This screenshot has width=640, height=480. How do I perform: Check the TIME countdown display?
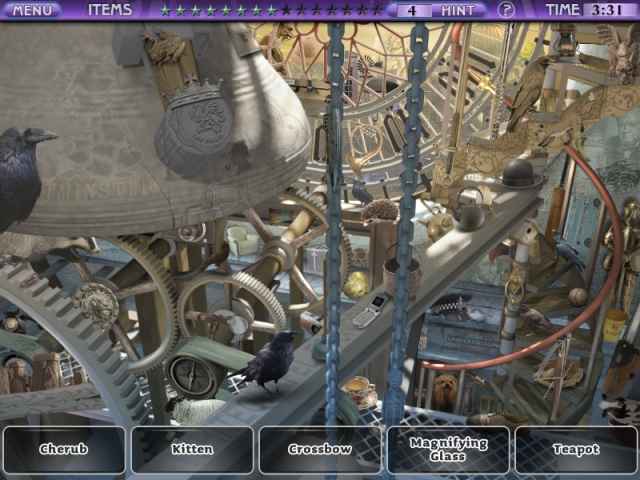pyautogui.click(x=589, y=9)
